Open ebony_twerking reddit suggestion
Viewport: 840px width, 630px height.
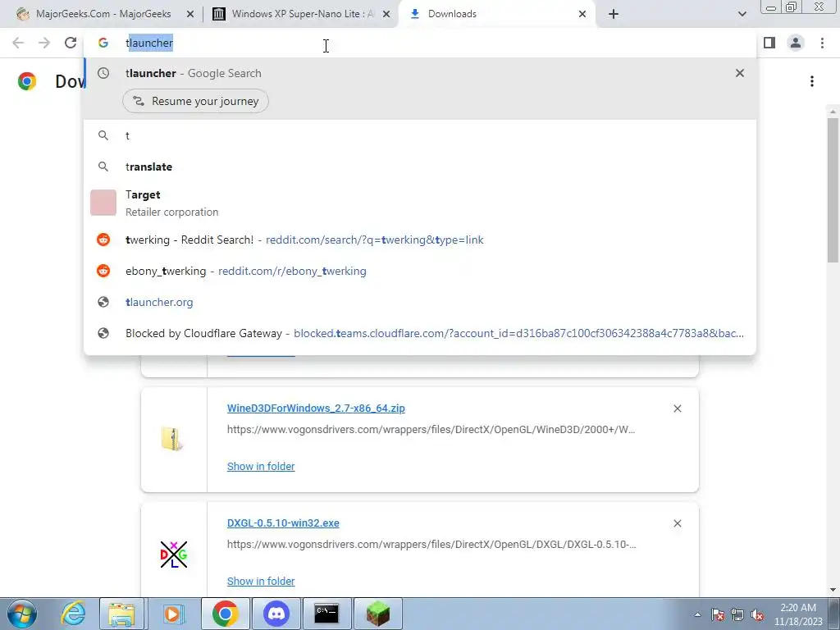[420, 271]
